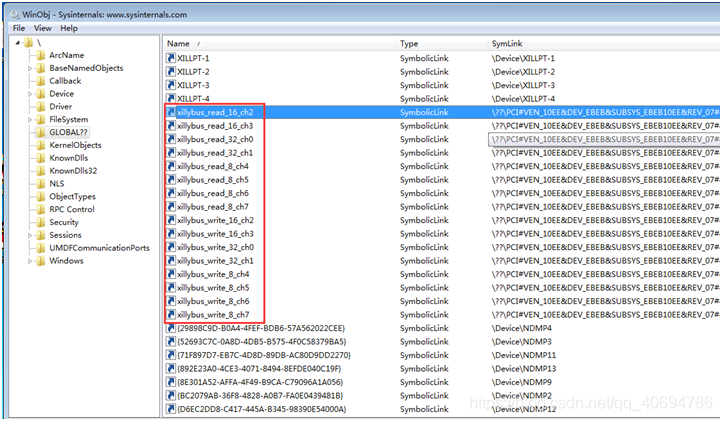Select the {71F897D7-EB7C-4D8D-89DB-AC80D9DD2270} entry
Viewport: 722px width, 421px height.
point(264,355)
